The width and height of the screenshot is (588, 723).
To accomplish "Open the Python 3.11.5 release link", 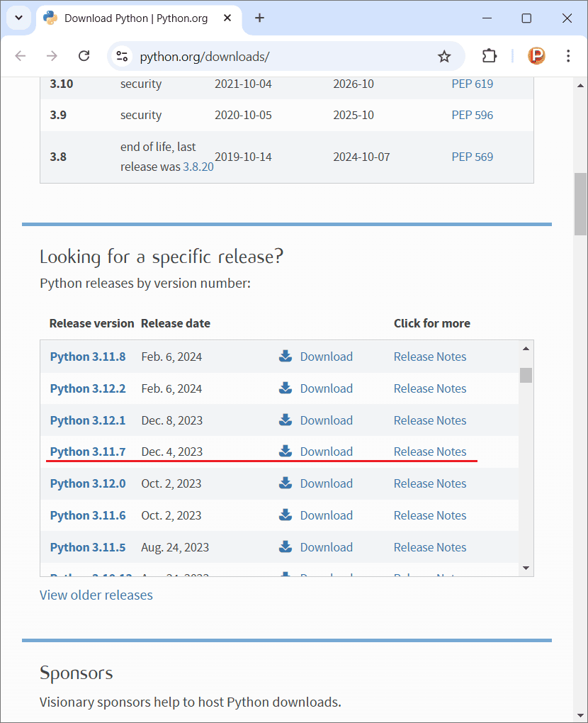I will [x=88, y=547].
